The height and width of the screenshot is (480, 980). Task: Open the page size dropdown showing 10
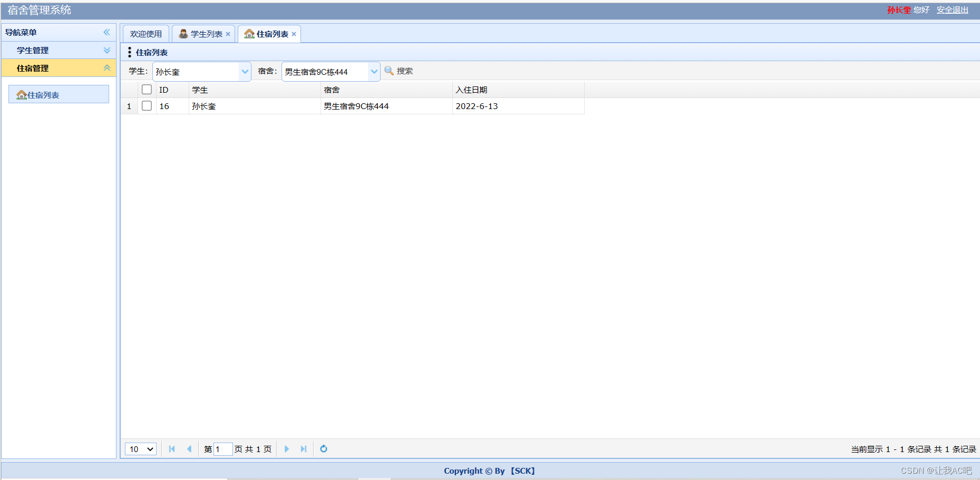click(141, 449)
